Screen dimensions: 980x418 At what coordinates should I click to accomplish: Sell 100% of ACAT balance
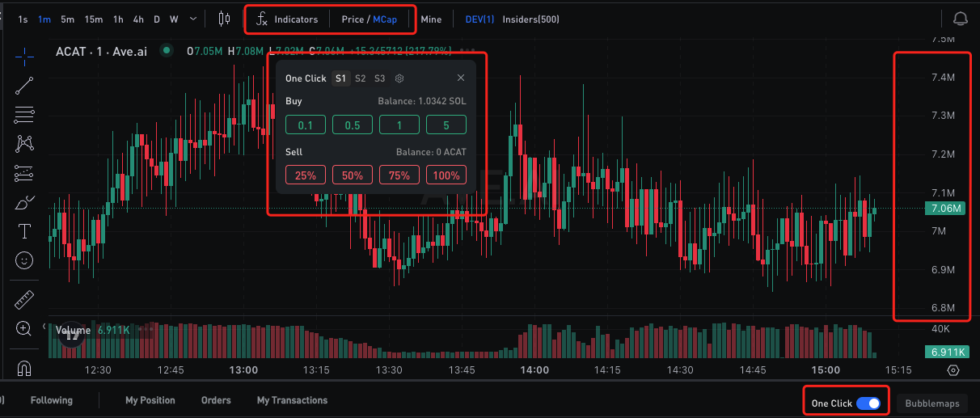[x=446, y=175]
